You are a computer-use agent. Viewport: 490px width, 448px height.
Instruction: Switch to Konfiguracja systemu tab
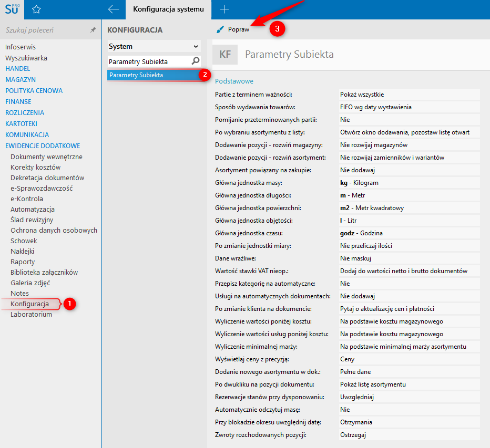[168, 9]
